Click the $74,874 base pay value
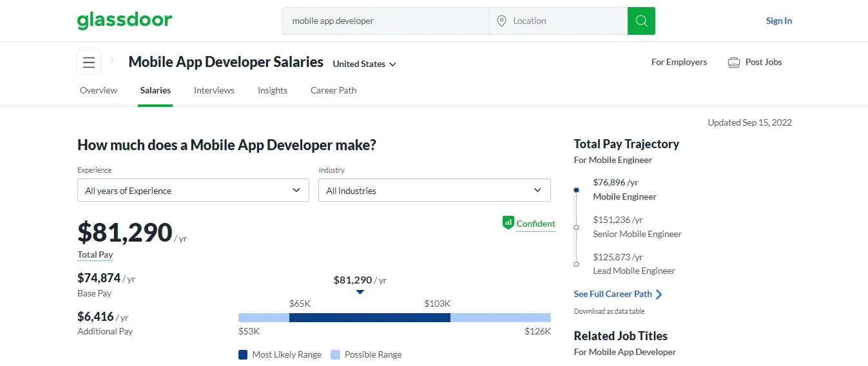Screen dimensions: 868x366 tap(99, 278)
